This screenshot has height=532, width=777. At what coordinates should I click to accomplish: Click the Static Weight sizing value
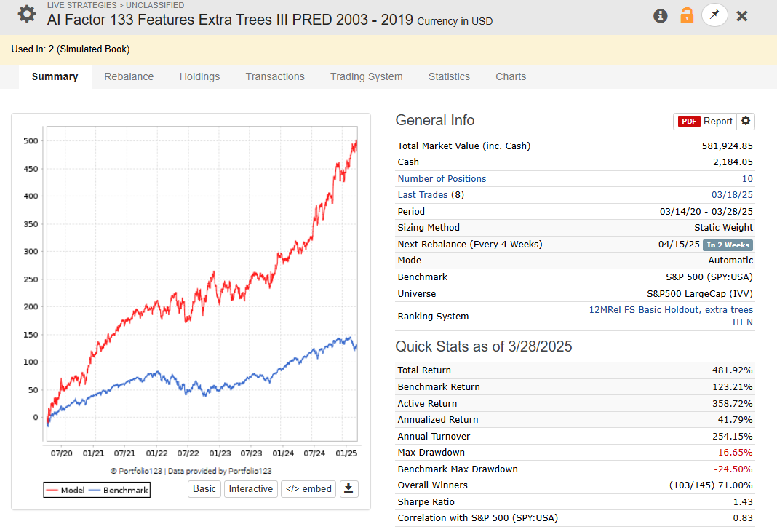pyautogui.click(x=723, y=228)
